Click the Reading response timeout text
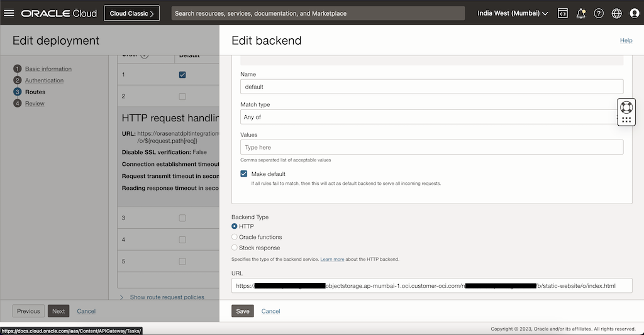644x335 pixels. tap(170, 188)
